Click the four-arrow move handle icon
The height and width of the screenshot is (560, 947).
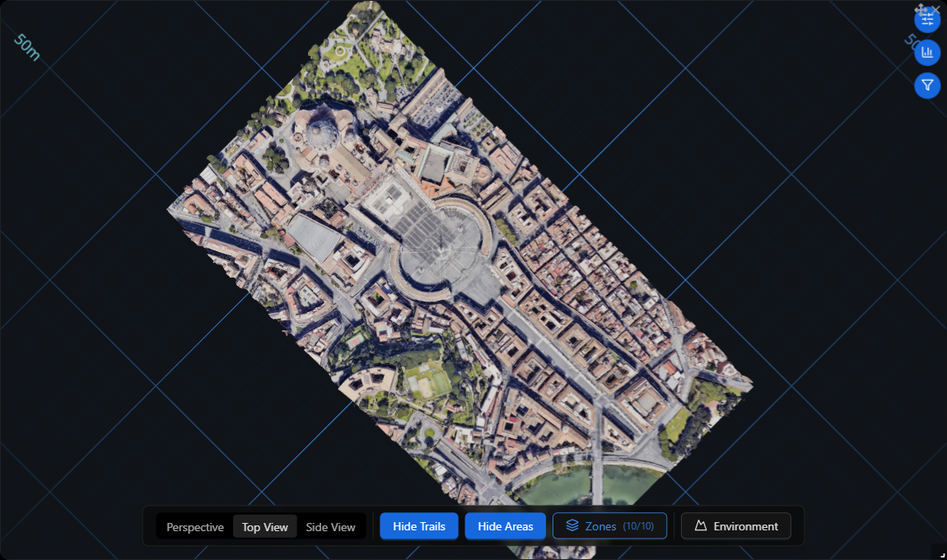921,9
